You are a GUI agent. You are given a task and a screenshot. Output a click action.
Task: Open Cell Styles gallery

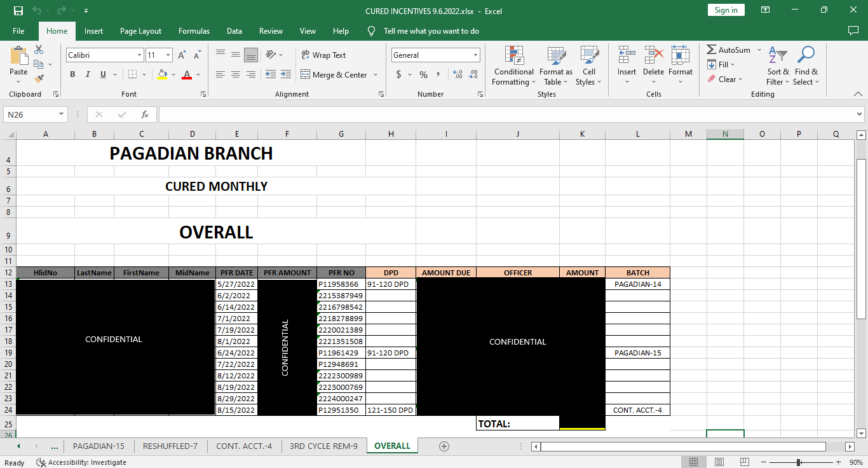589,65
